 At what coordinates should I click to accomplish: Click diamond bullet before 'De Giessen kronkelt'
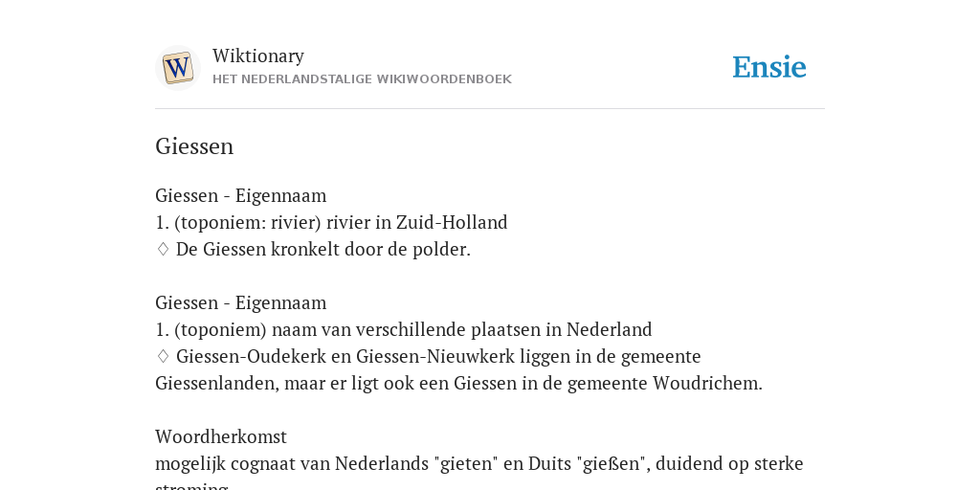pyautogui.click(x=163, y=250)
